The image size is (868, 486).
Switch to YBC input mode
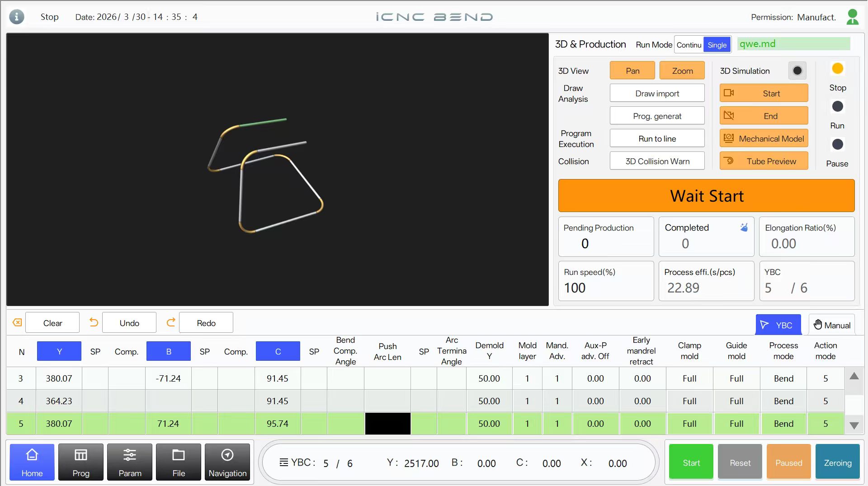tap(778, 325)
